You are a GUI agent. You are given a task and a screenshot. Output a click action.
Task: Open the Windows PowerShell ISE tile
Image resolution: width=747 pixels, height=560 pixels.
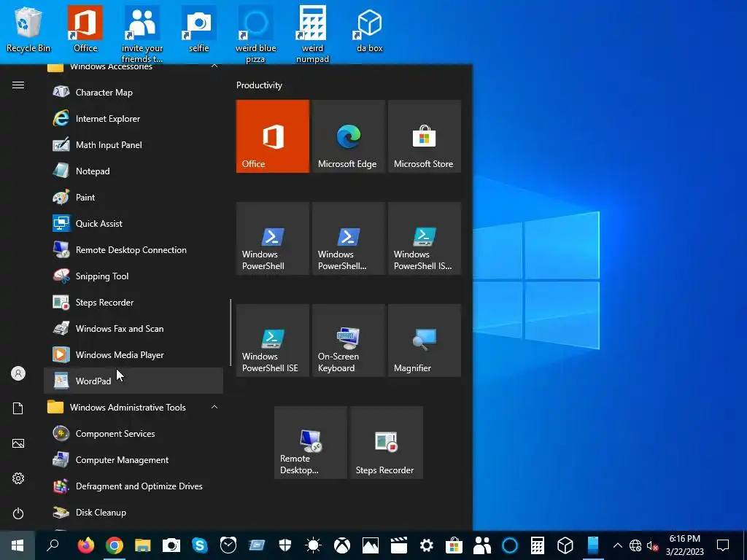273,341
